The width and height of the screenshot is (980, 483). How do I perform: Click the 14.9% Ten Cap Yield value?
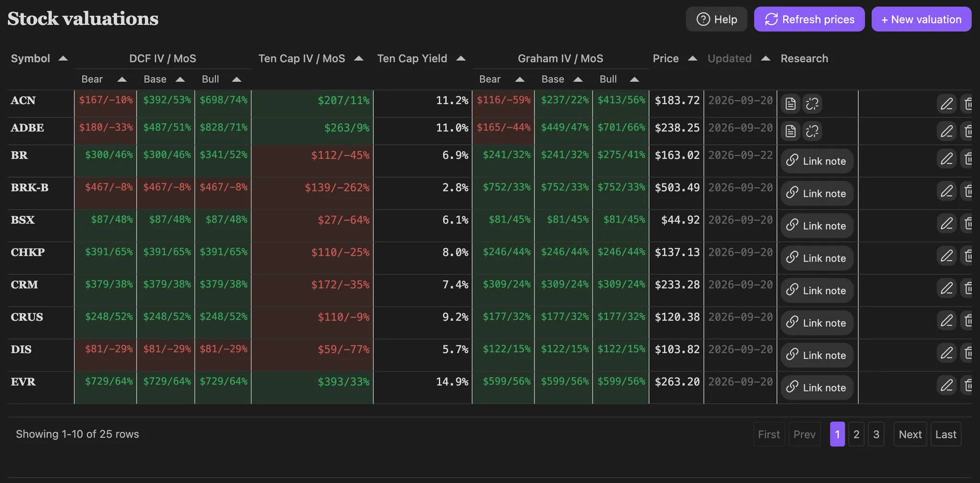452,382
